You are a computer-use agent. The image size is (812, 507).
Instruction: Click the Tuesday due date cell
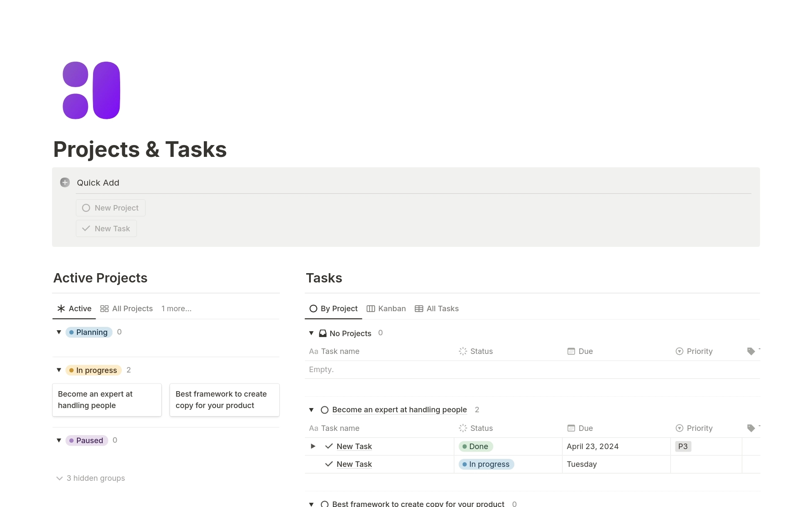coord(616,464)
